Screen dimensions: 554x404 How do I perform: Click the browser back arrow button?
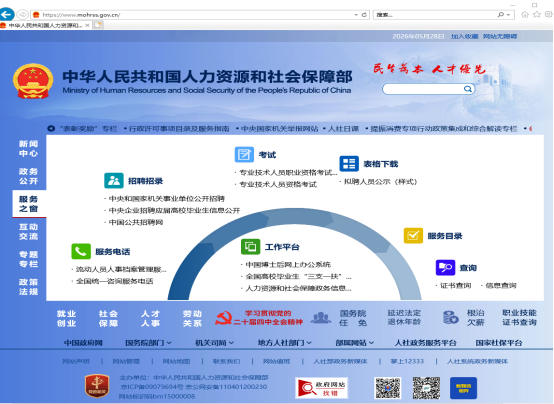tap(7, 14)
